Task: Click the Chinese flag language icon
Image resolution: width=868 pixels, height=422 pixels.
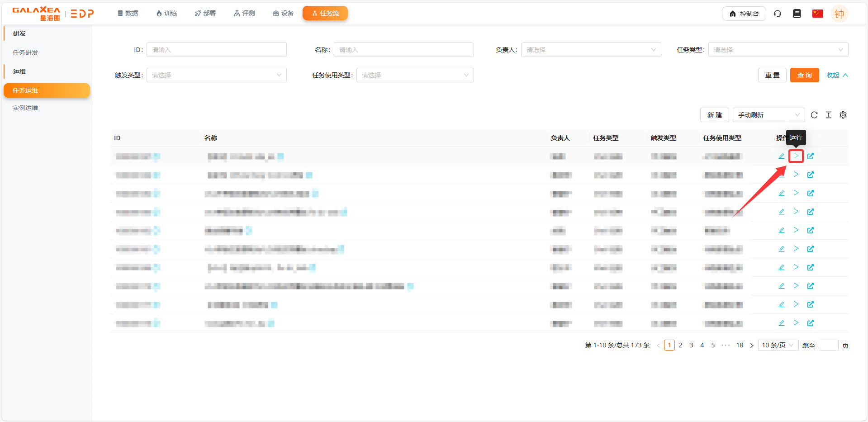Action: pyautogui.click(x=817, y=14)
